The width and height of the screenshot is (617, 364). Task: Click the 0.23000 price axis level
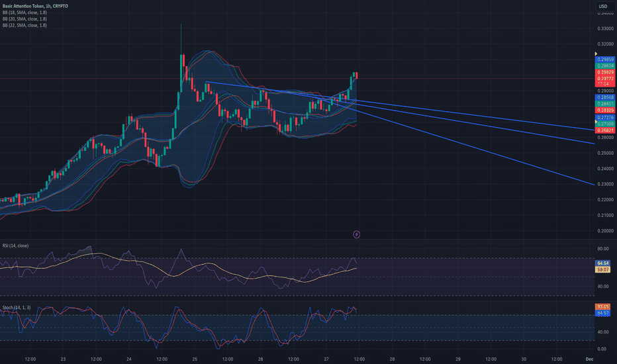click(605, 184)
